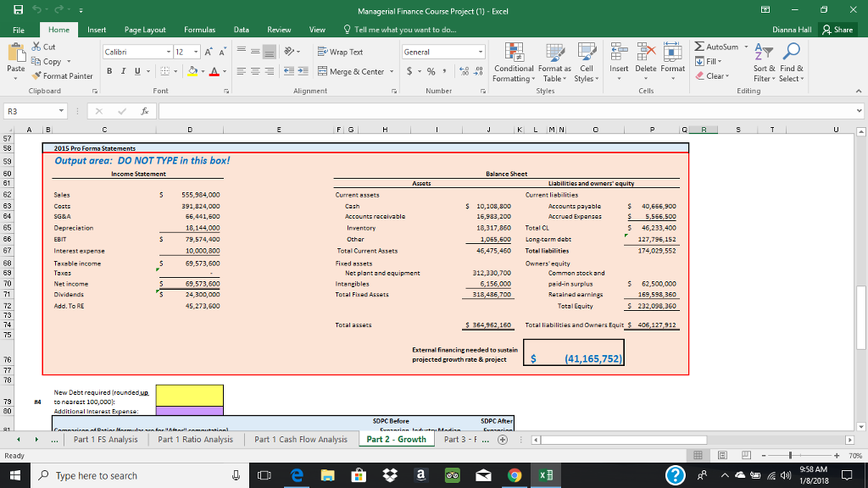Insert cells using the Insert icon
The width and height of the screenshot is (868, 488).
(x=619, y=51)
